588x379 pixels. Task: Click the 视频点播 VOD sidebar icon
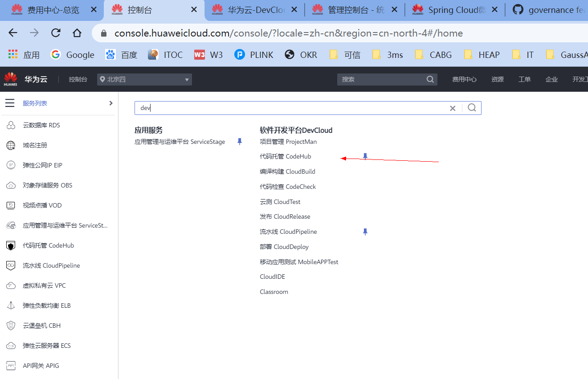(x=11, y=205)
